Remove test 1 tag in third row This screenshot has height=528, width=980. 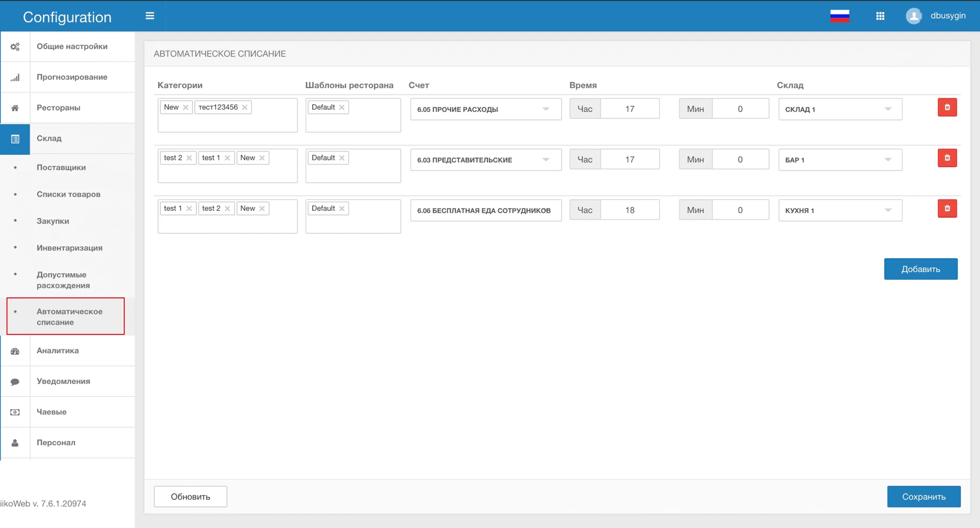click(189, 209)
